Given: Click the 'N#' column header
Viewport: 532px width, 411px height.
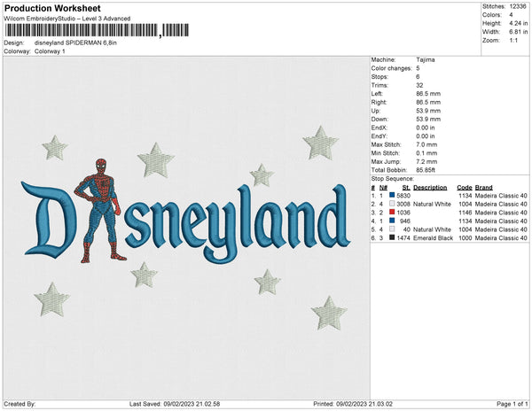Looking at the screenshot, I should point(383,188).
